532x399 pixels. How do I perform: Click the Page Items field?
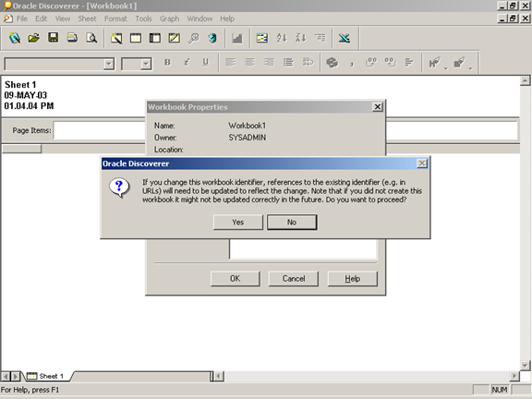(x=285, y=130)
